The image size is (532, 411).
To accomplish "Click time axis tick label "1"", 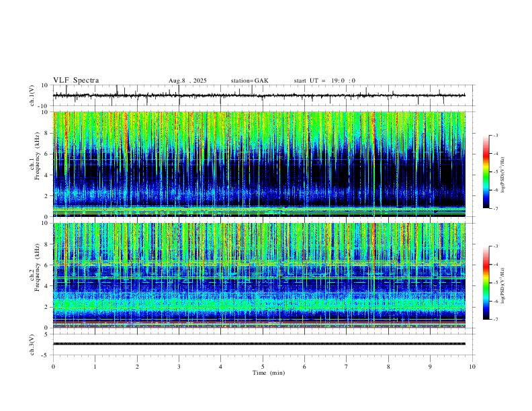I will point(95,367).
